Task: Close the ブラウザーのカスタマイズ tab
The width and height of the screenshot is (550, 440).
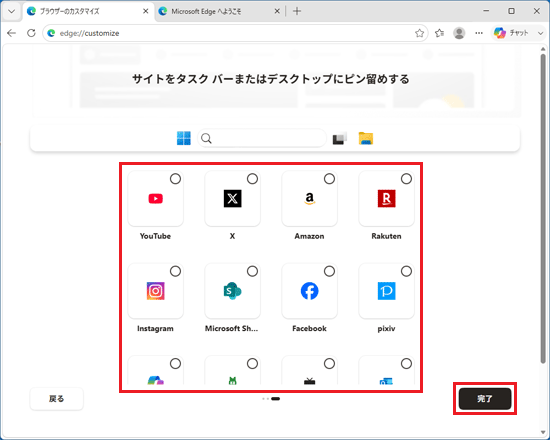Action: point(146,11)
